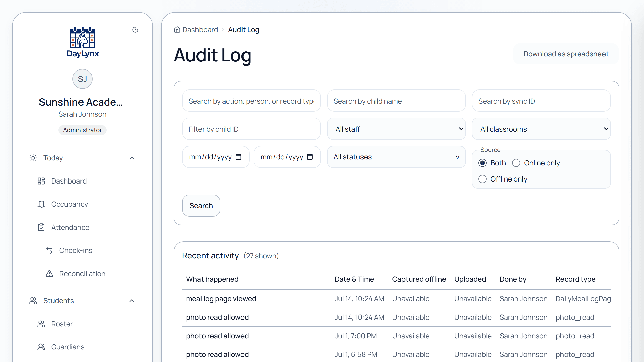Focus the Search by child name field
The image size is (644, 362).
396,101
